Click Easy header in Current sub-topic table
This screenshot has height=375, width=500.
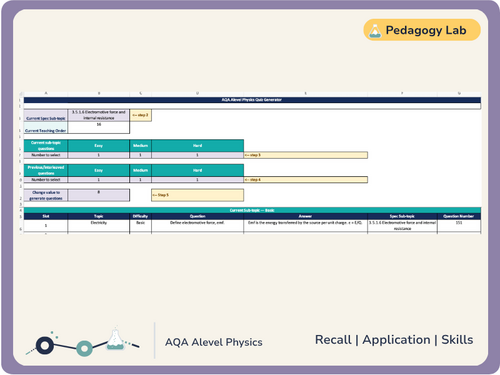coord(99,146)
